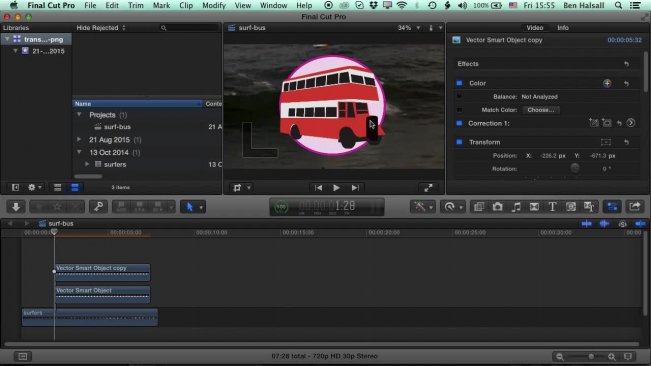Expand the surfers clip row
Image resolution: width=651 pixels, height=366 pixels.
coord(87,164)
